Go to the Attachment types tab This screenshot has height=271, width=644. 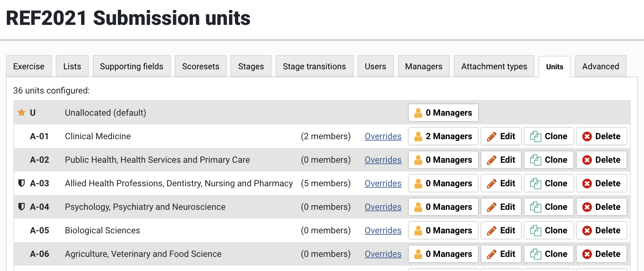click(x=494, y=67)
